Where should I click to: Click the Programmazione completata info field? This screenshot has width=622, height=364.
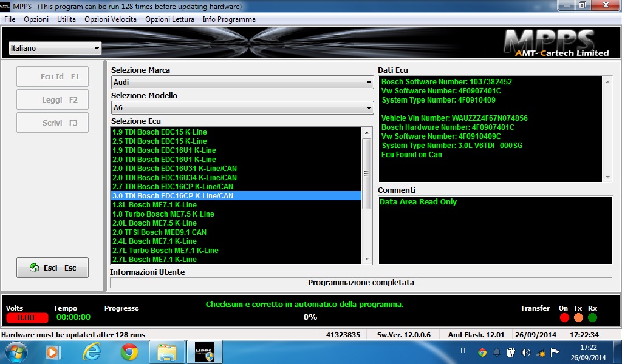(x=361, y=283)
